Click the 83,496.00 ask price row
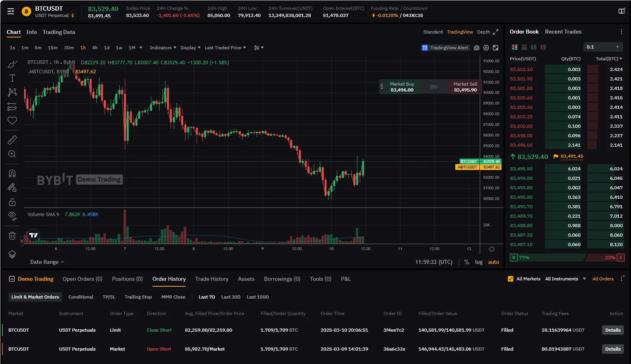Viewport: 631px width, 364px height. (566, 145)
